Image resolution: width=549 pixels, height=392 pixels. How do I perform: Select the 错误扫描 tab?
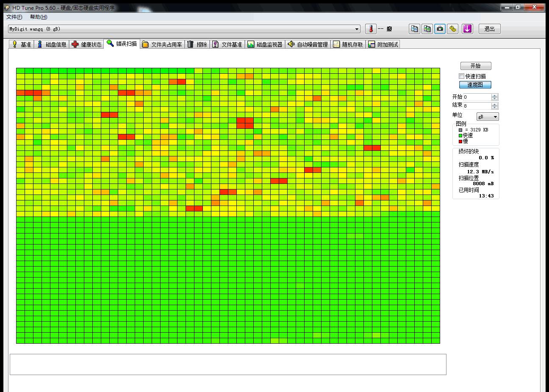click(122, 43)
